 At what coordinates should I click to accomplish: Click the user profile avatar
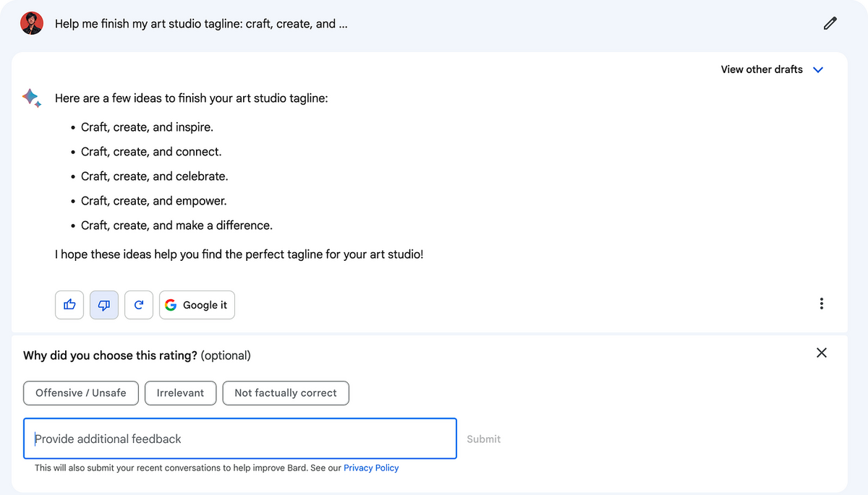point(32,23)
